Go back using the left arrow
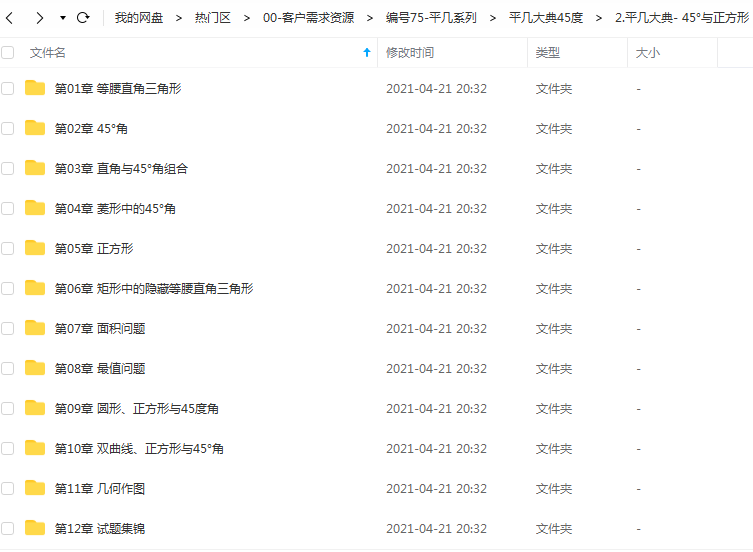 (10, 18)
